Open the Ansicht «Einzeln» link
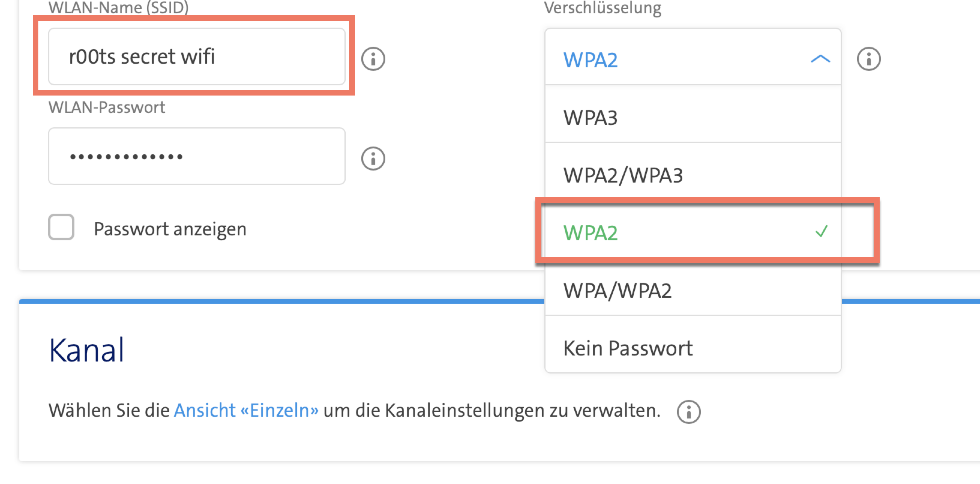This screenshot has height=484, width=980. coord(246,410)
